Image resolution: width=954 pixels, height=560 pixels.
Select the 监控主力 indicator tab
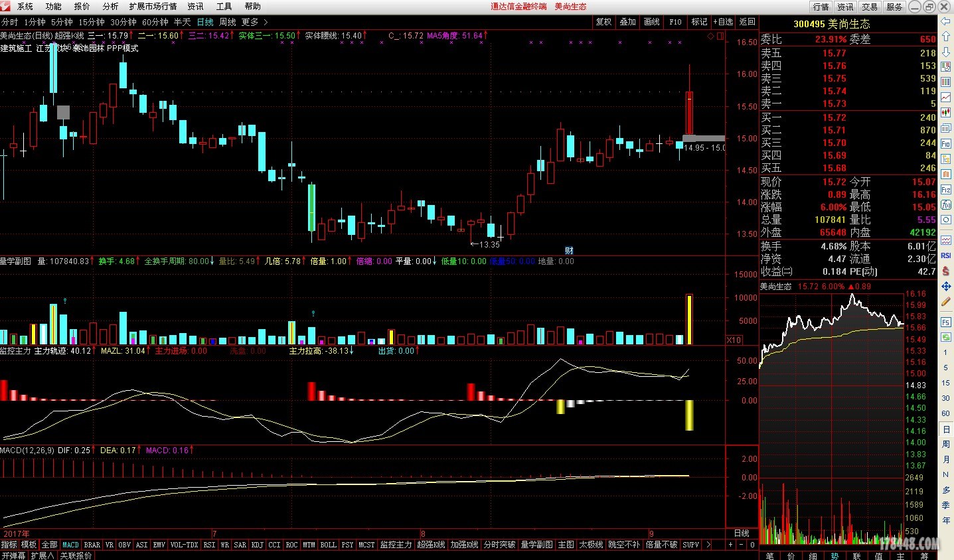[396, 545]
